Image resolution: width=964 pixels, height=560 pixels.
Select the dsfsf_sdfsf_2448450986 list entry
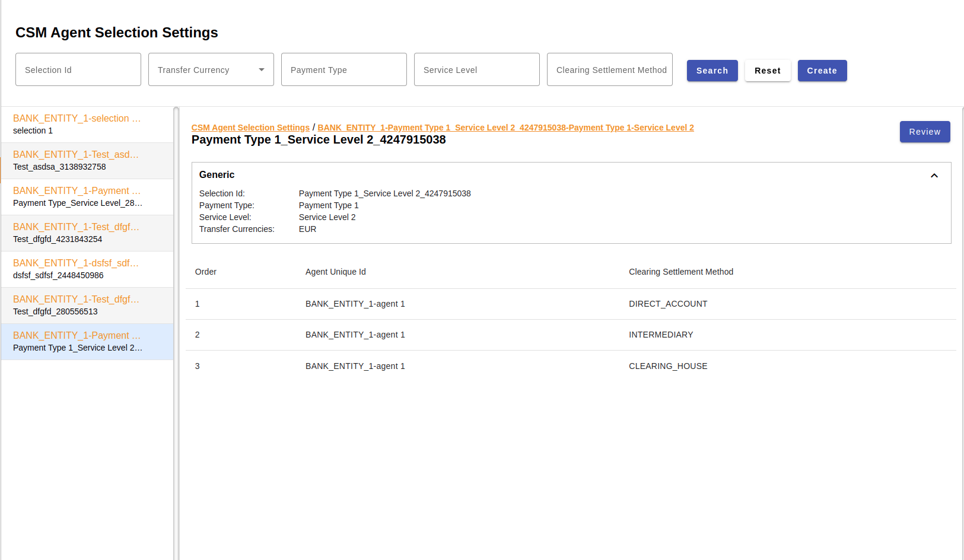87,269
